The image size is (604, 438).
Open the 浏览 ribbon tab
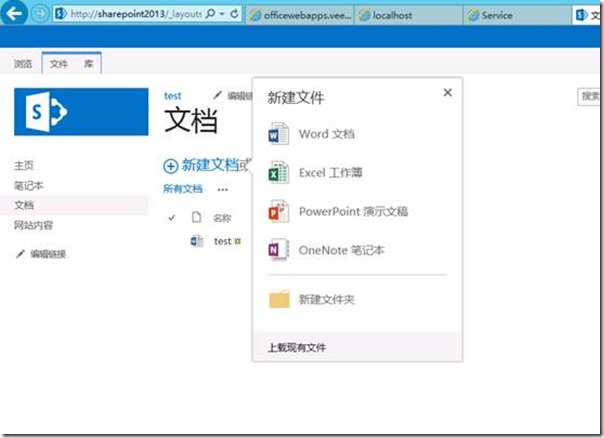23,64
